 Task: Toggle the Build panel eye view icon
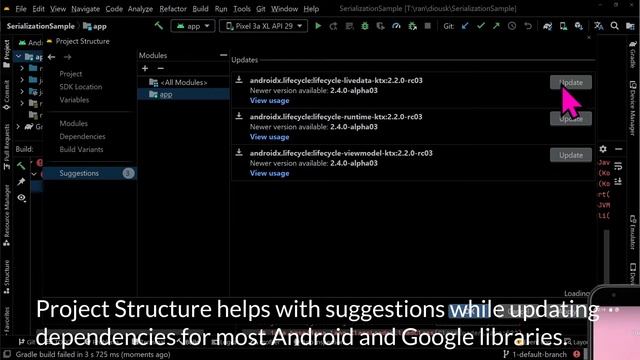click(21, 198)
